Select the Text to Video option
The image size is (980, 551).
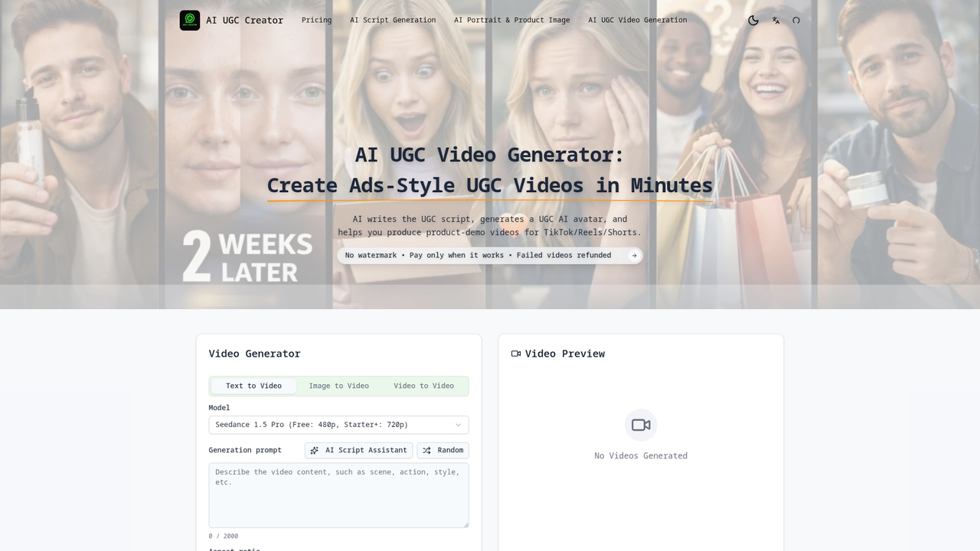click(253, 386)
